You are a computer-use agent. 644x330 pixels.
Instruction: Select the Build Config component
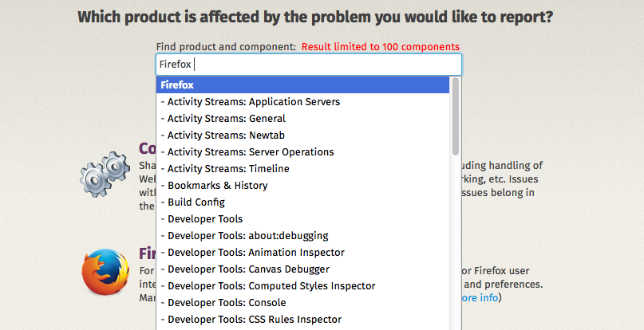[302, 202]
